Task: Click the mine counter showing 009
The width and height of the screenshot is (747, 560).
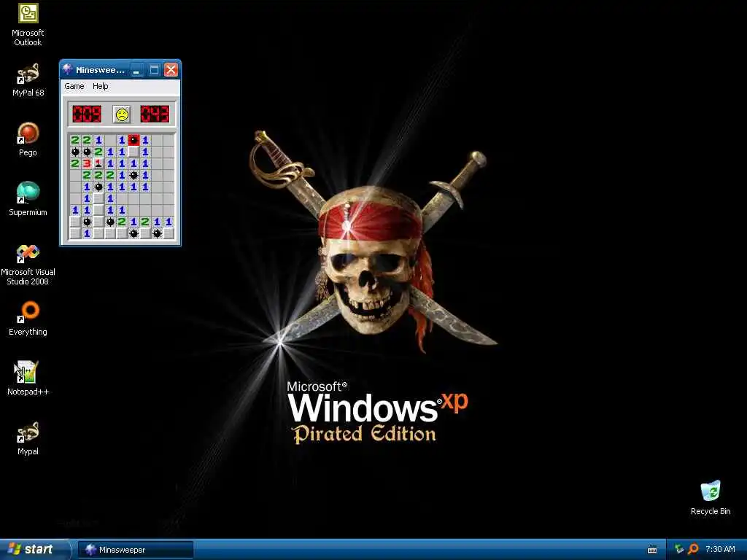Action: (87, 114)
